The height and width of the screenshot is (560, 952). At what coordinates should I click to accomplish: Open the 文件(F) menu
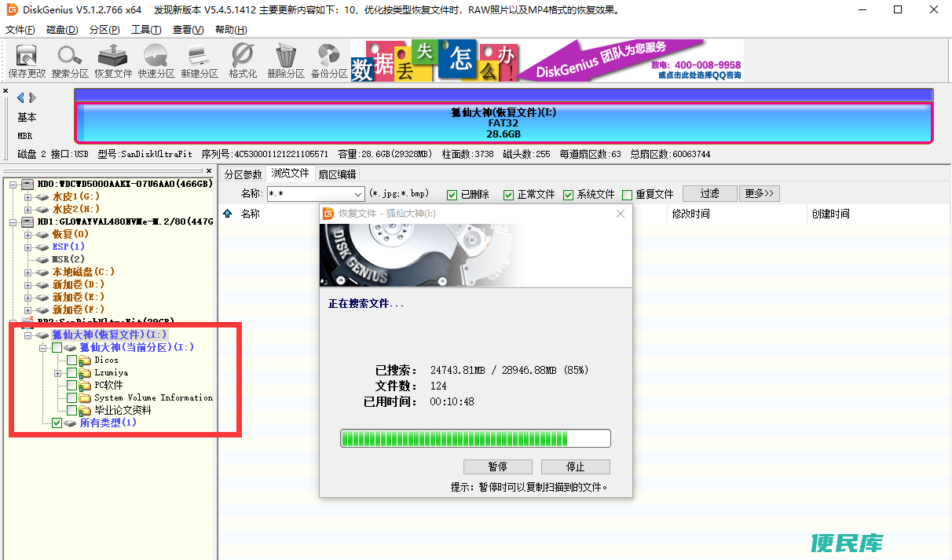pos(20,30)
